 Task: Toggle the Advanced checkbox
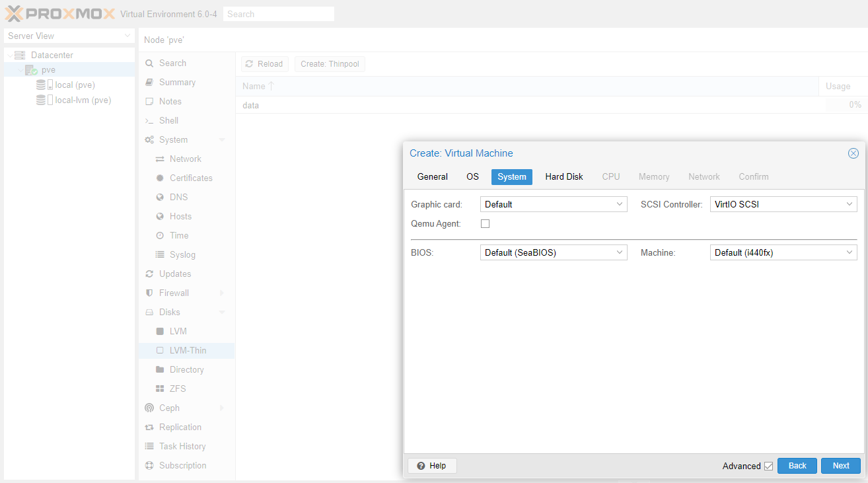[x=768, y=466]
